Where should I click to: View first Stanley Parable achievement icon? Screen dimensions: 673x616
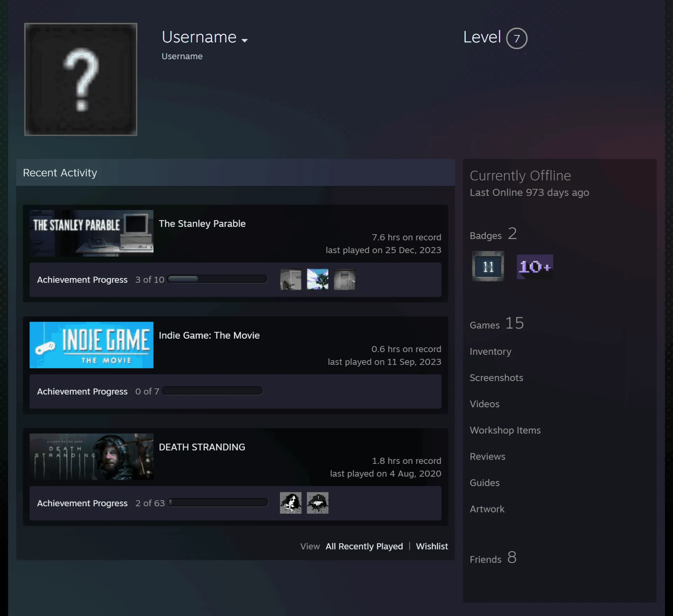(x=291, y=279)
